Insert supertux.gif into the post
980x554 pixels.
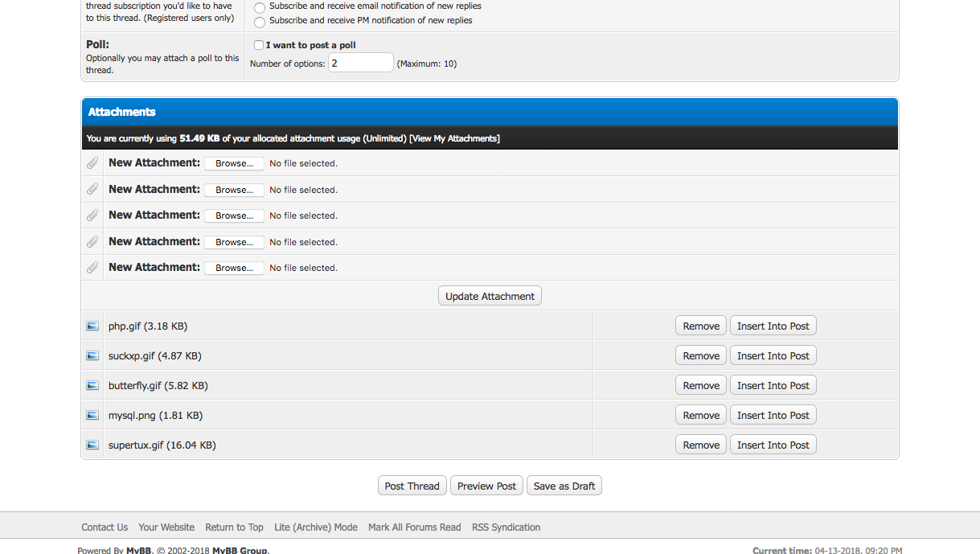pyautogui.click(x=773, y=445)
